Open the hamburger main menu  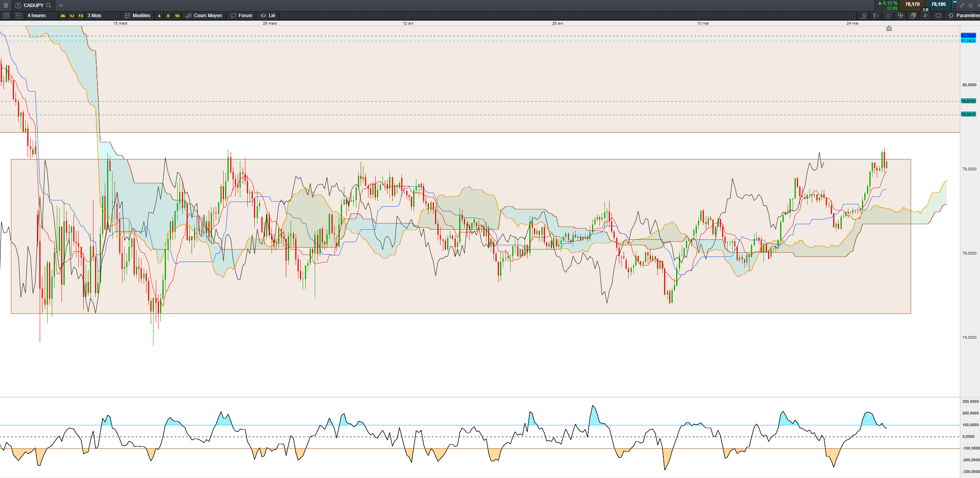(x=5, y=5)
